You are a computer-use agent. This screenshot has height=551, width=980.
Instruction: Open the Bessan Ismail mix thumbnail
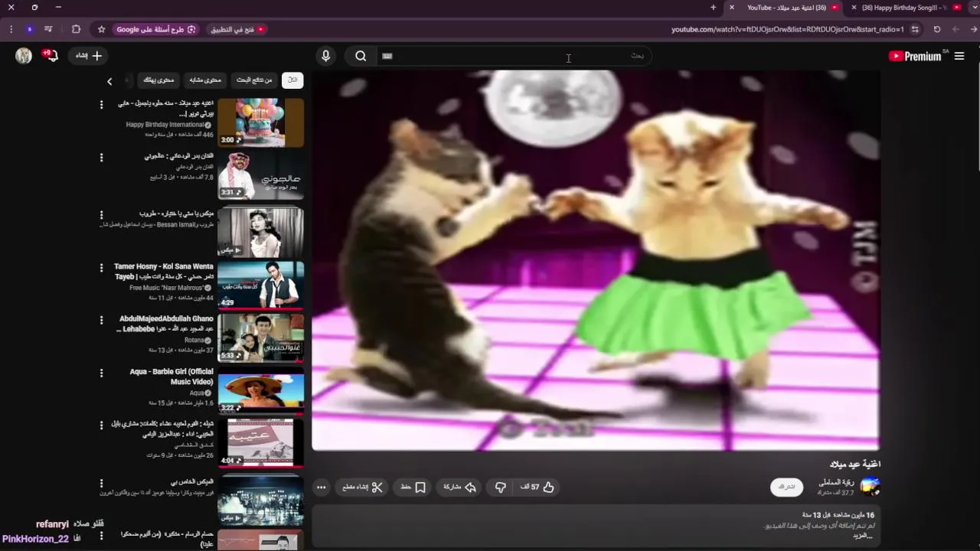(260, 232)
